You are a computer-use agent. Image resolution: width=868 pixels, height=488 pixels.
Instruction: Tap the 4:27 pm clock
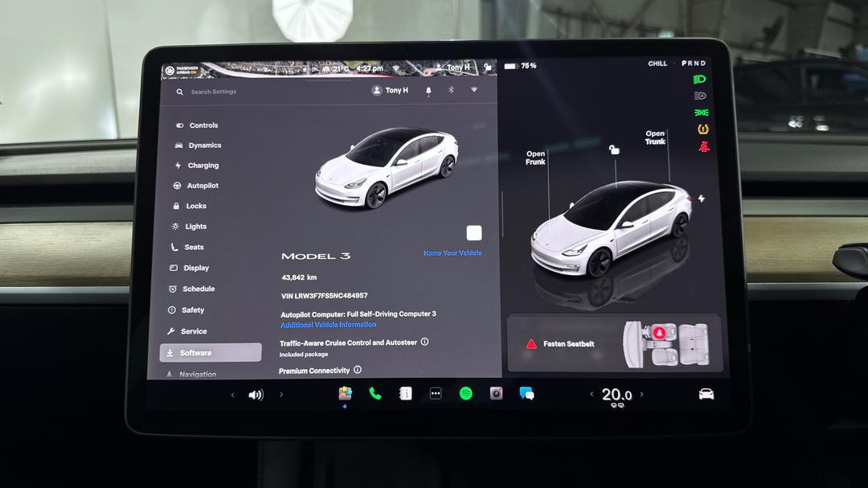pos(369,68)
